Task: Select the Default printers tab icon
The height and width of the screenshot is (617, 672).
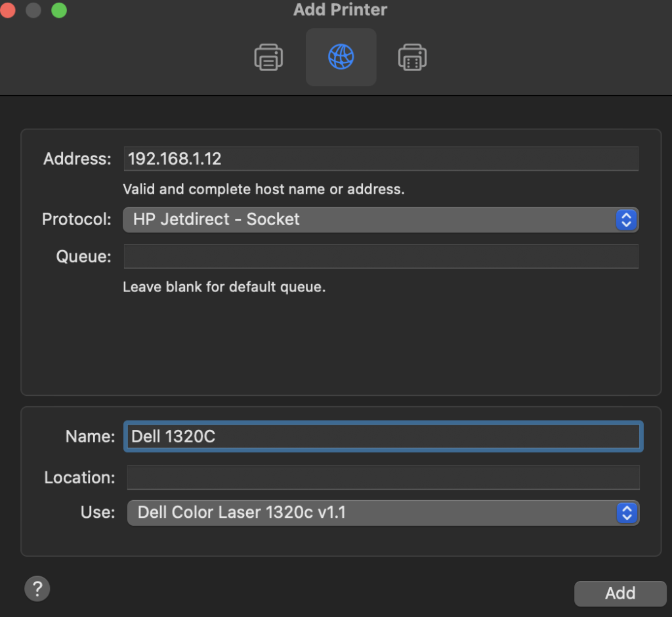Action: [x=268, y=58]
